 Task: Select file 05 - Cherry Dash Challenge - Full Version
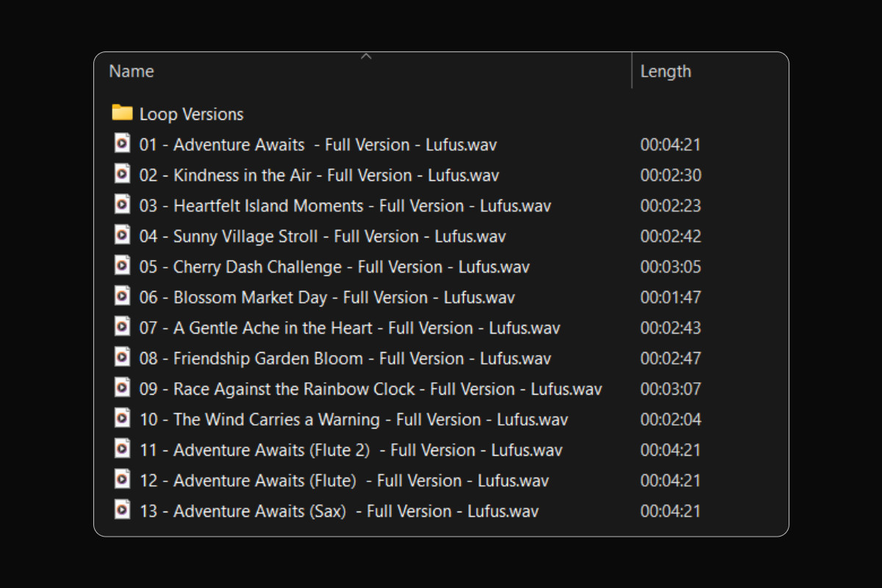[334, 267]
